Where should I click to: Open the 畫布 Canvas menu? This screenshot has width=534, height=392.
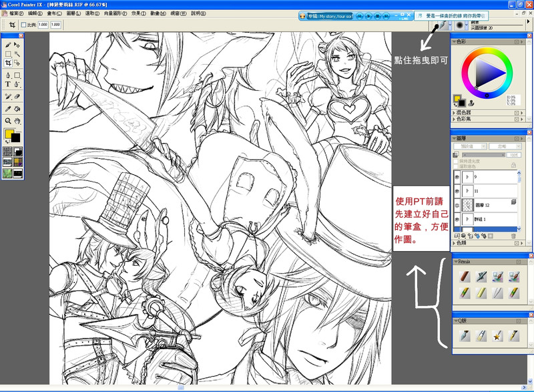click(x=54, y=13)
